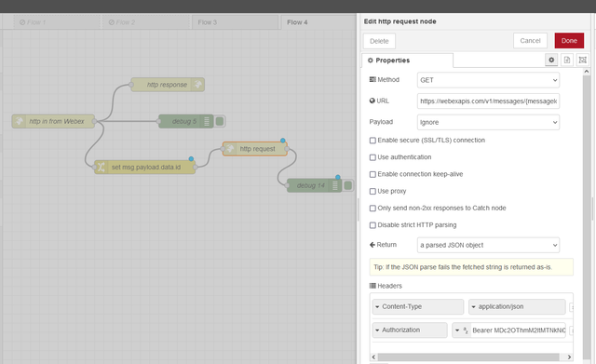Click the http in from Webex node icon

coord(19,121)
